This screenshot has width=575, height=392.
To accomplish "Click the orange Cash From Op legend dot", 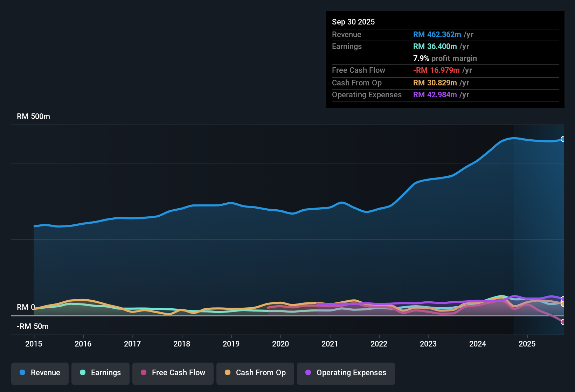I will (228, 373).
